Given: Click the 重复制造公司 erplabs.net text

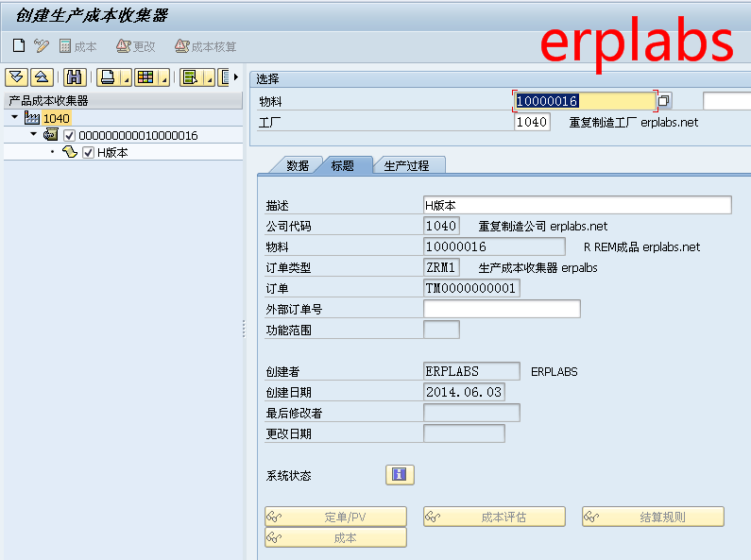Looking at the screenshot, I should 542,226.
